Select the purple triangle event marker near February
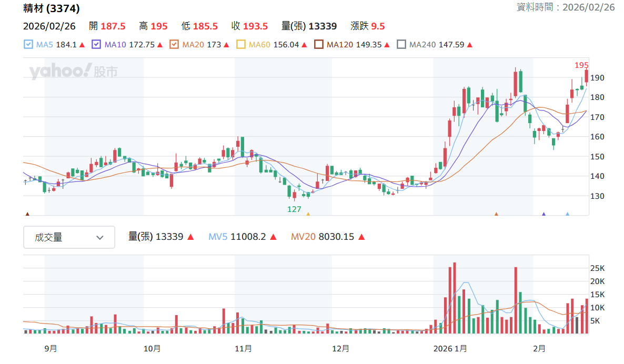624x364 pixels. (544, 214)
